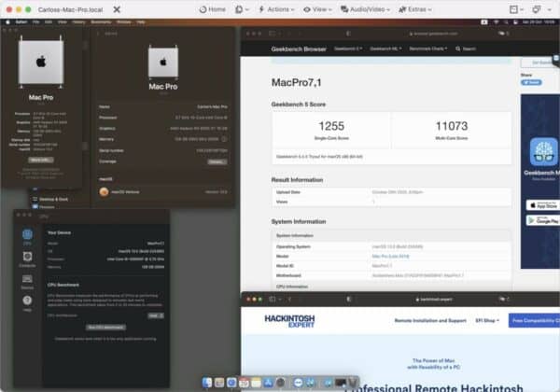Click the Mac Pro image in About This Mac
560x392 pixels.
click(41, 63)
